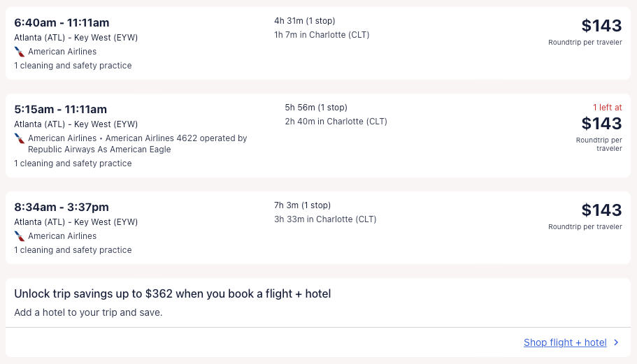Click Unlock trip savings up to $362 heading

pos(172,294)
